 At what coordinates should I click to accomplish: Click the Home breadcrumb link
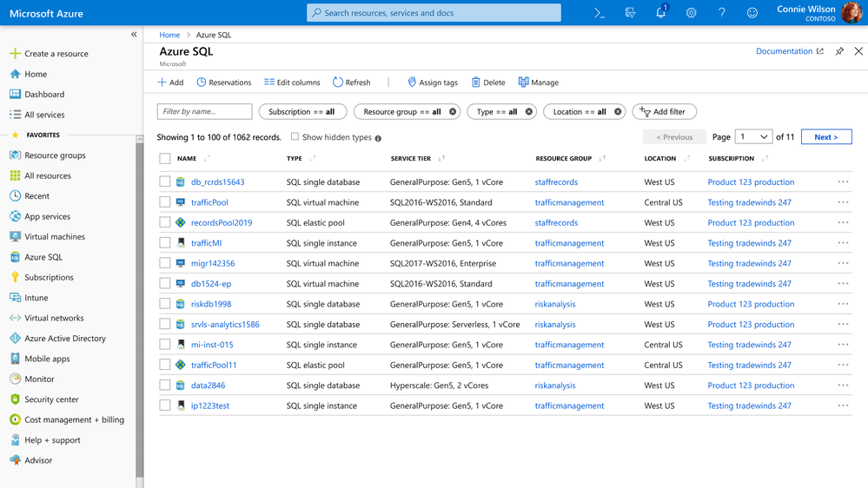[169, 35]
